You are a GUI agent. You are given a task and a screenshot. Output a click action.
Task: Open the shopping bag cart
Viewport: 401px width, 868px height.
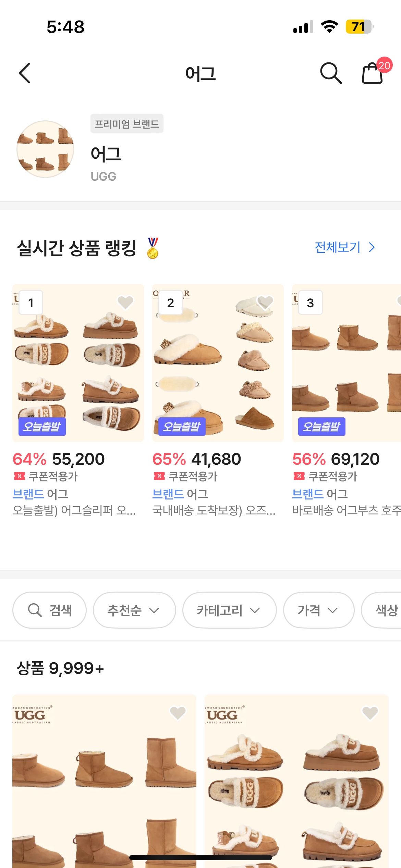click(x=373, y=73)
